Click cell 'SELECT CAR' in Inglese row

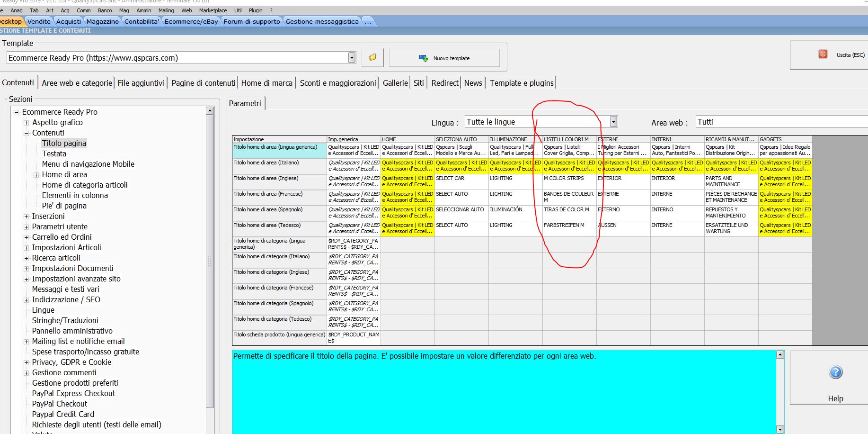tap(461, 181)
